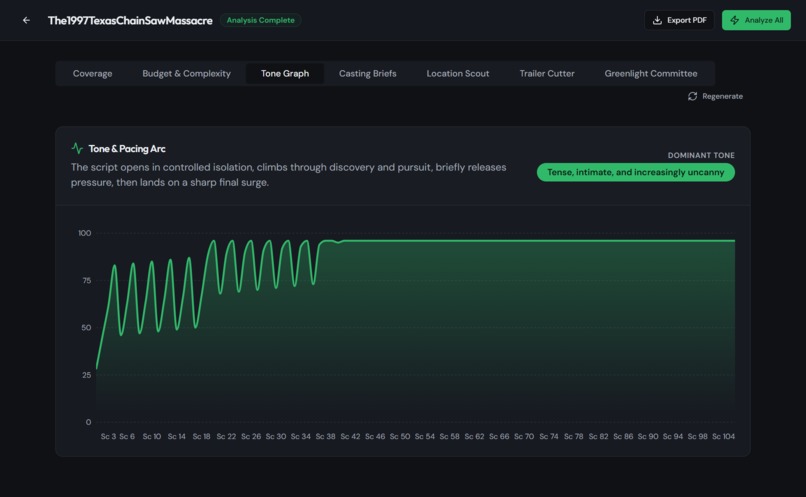Click the Sc 82 axis label

click(x=598, y=436)
